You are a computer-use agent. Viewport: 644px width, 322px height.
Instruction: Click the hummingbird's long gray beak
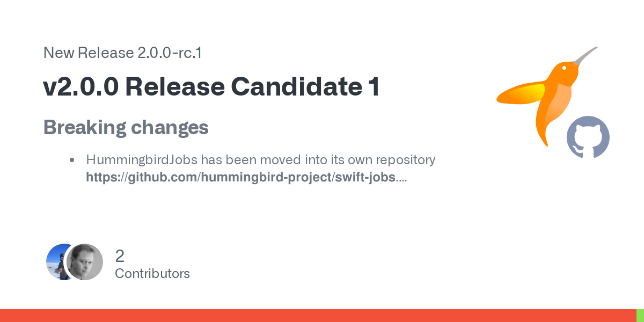tap(586, 55)
